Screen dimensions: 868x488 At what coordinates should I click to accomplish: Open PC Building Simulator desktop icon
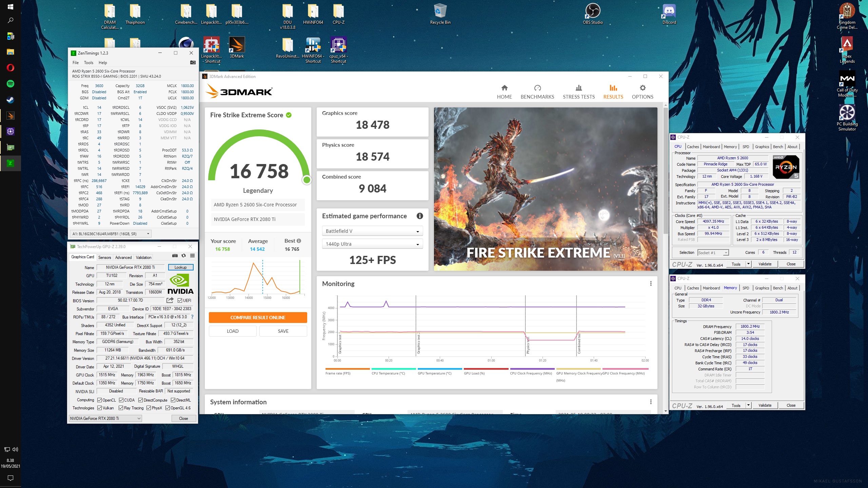pos(847,118)
